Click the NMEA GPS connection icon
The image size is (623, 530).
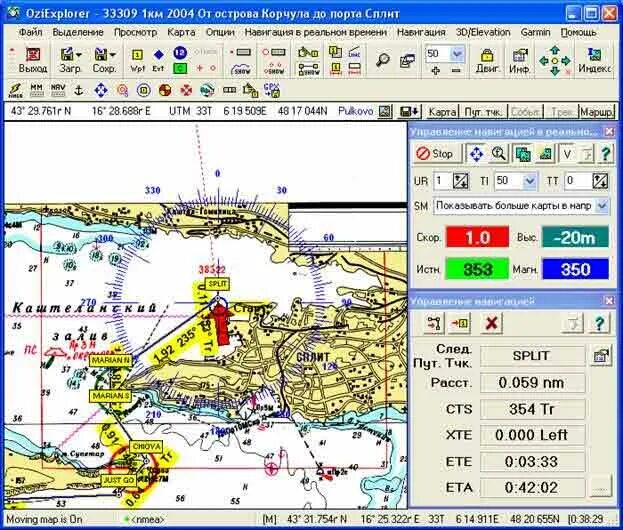point(15,91)
